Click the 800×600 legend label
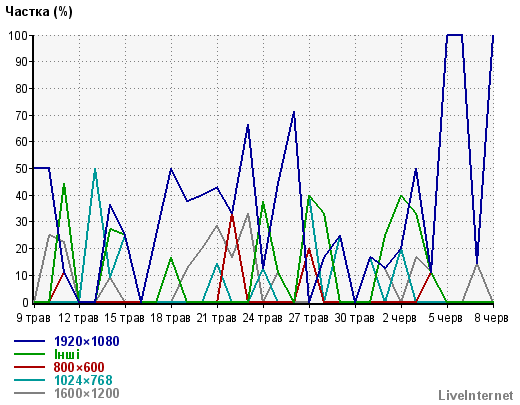 pyautogui.click(x=79, y=367)
